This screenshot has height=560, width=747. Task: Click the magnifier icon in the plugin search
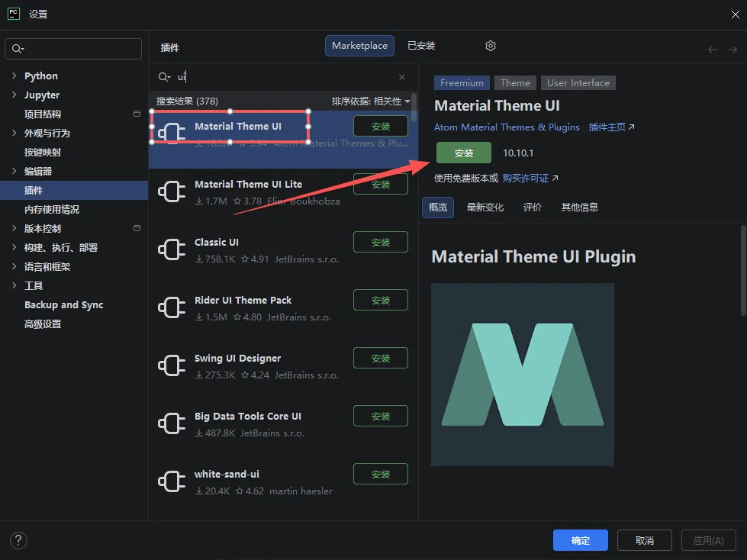pyautogui.click(x=164, y=76)
